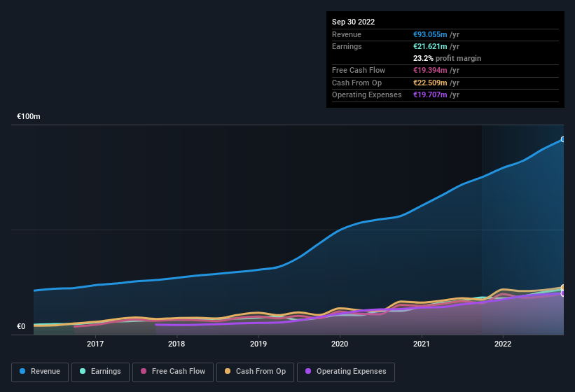Click the €19.707m operating expenses value
Screen dimensions: 575x392
point(430,95)
